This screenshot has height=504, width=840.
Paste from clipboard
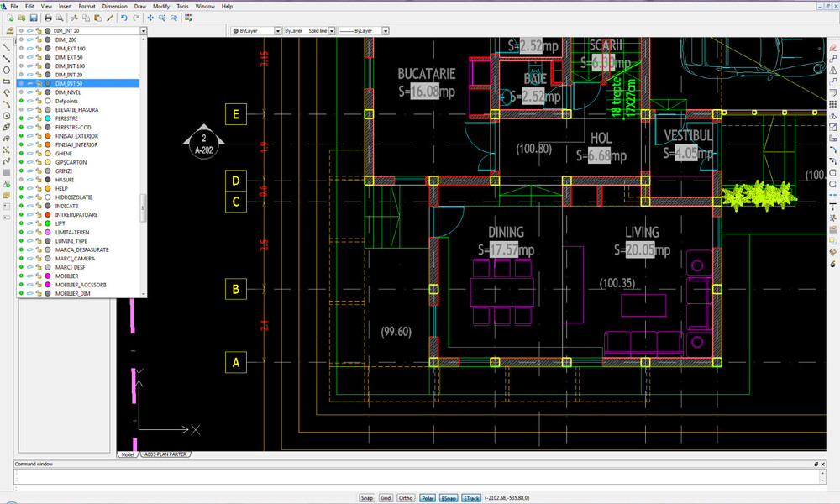(x=97, y=18)
